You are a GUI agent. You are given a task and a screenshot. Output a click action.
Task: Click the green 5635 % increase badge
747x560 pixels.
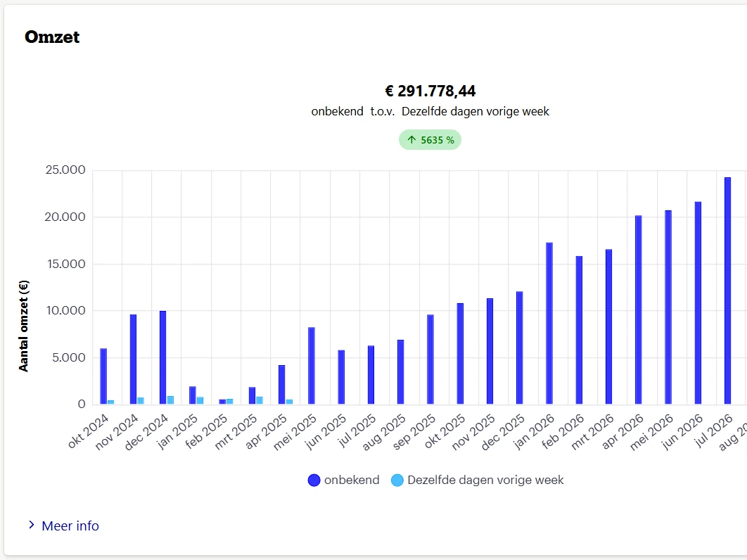(430, 139)
